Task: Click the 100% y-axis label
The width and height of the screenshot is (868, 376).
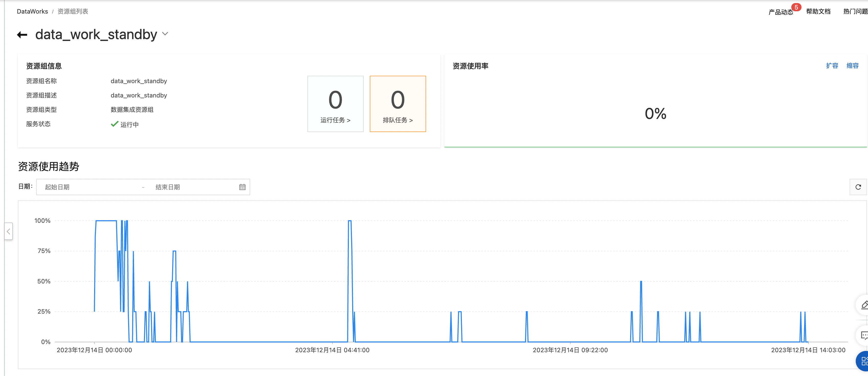Action: 42,221
